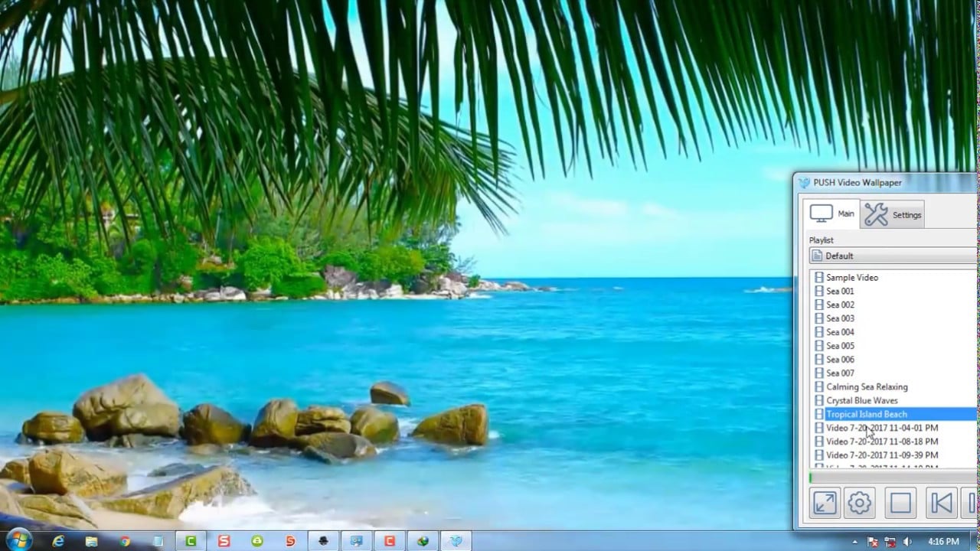Click the fullscreen expand icon
This screenshot has width=980, height=551.
pyautogui.click(x=825, y=503)
